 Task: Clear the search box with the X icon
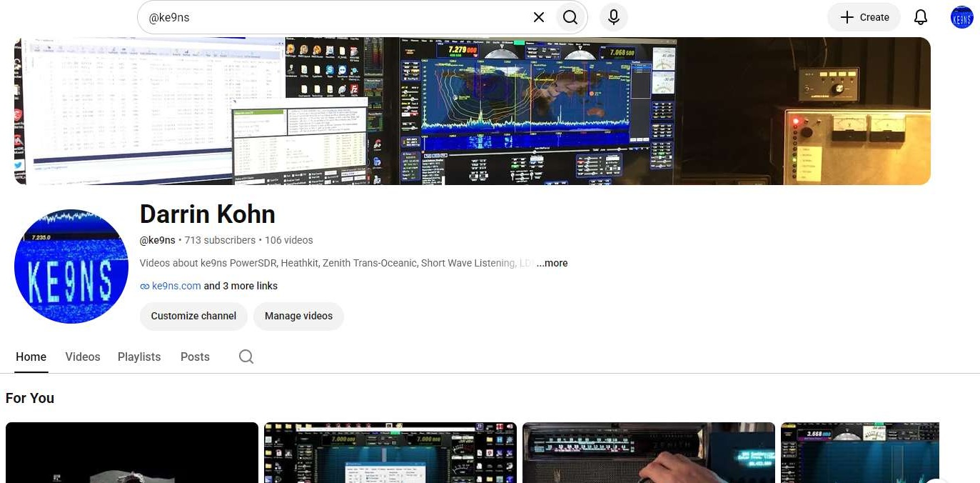click(539, 17)
